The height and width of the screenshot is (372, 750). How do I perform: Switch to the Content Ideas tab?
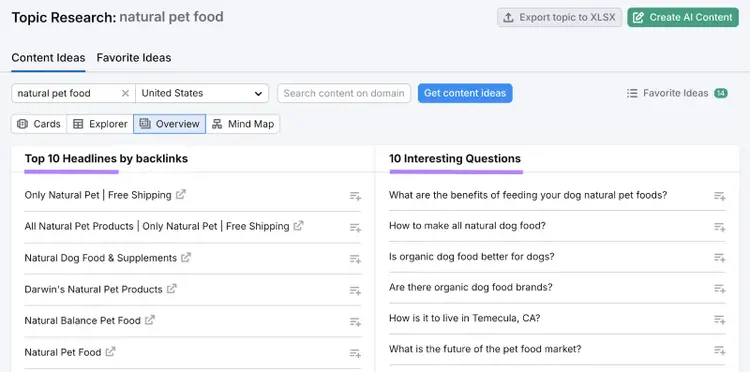[x=48, y=58]
